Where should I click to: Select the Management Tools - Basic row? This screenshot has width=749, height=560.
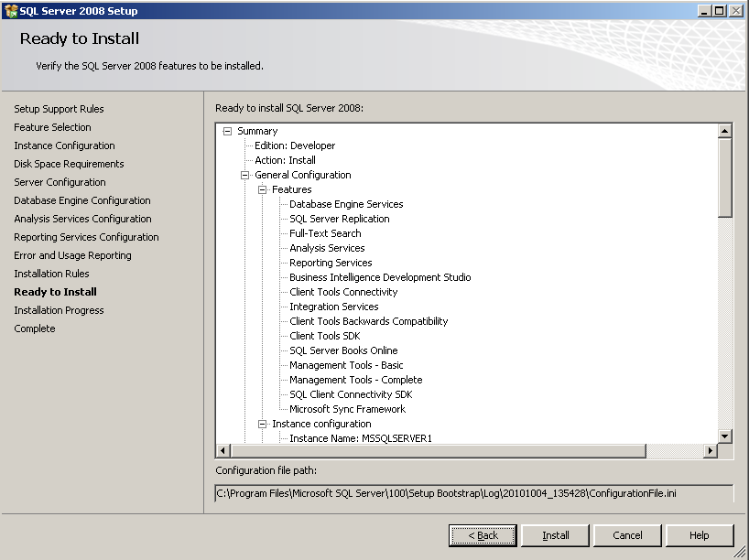(x=346, y=365)
